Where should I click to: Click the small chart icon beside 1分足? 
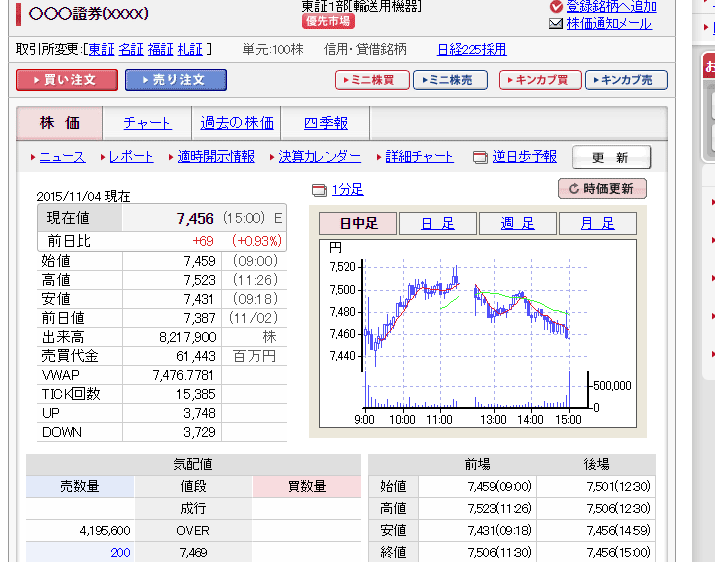319,190
